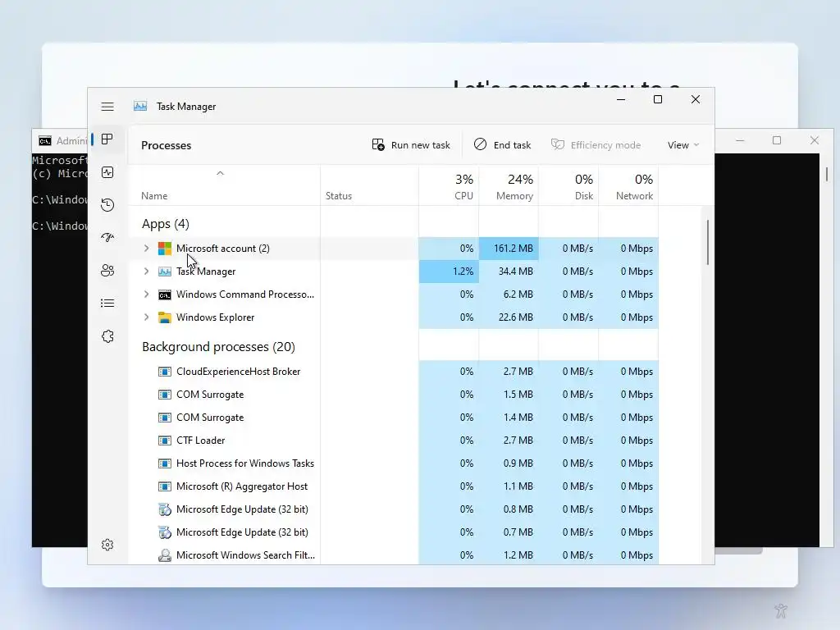
Task: Expand the Microsoft account (2) group
Action: [x=146, y=249]
